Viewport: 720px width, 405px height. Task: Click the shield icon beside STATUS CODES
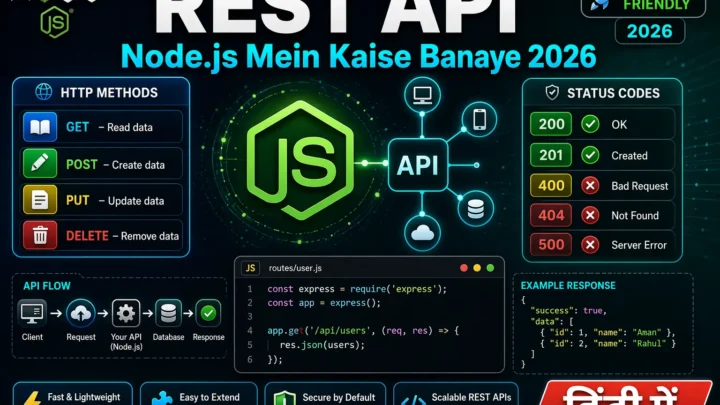[x=552, y=92]
